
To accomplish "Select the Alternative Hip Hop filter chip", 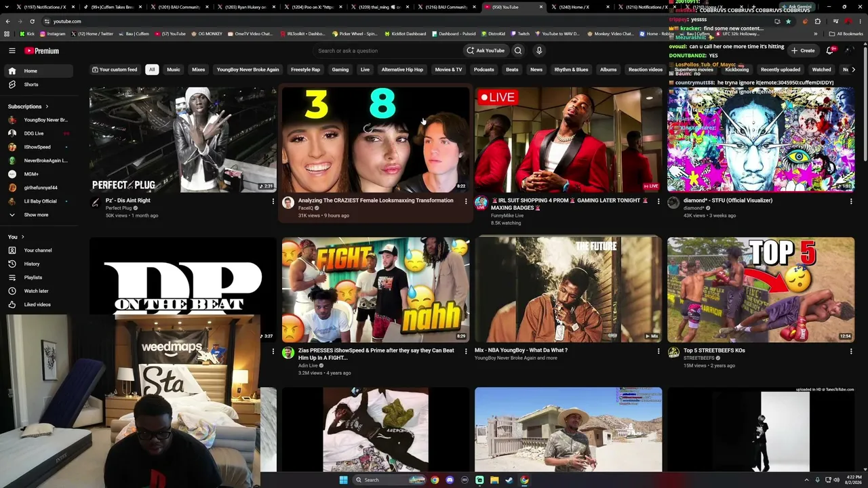I will point(402,70).
